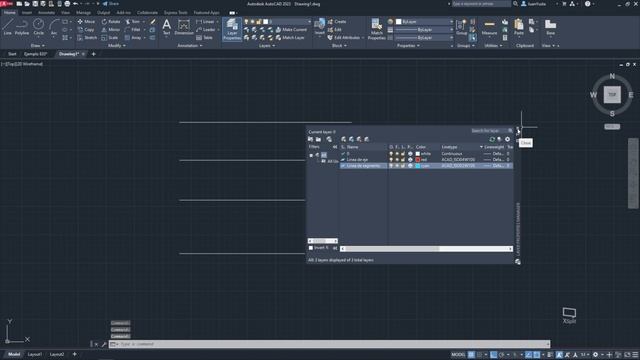Click the Undo arrow in quick access toolbar
This screenshot has width=640, height=360.
tap(76, 4)
